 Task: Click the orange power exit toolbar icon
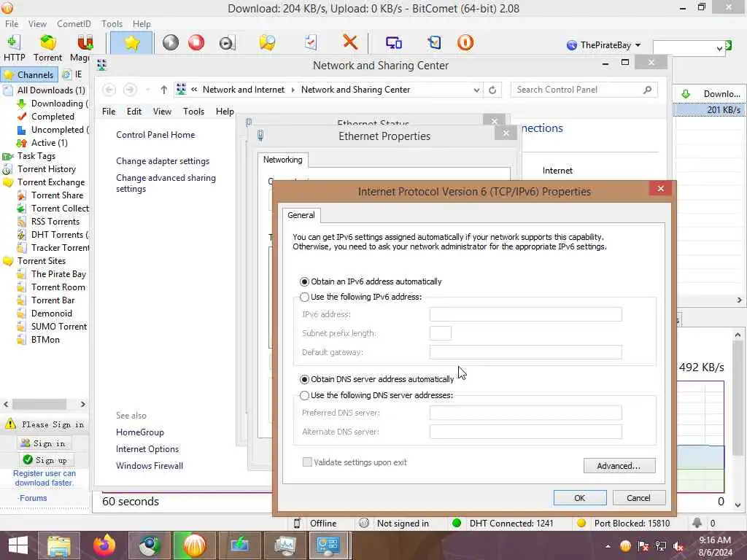coord(465,42)
